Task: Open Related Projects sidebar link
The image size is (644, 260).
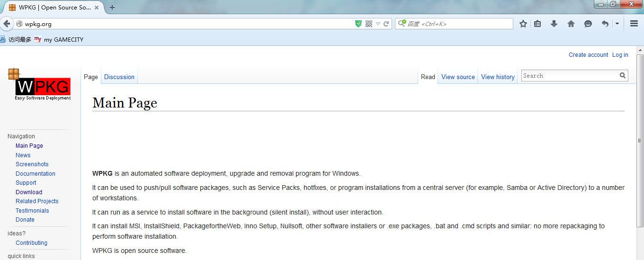Action: 37,201
